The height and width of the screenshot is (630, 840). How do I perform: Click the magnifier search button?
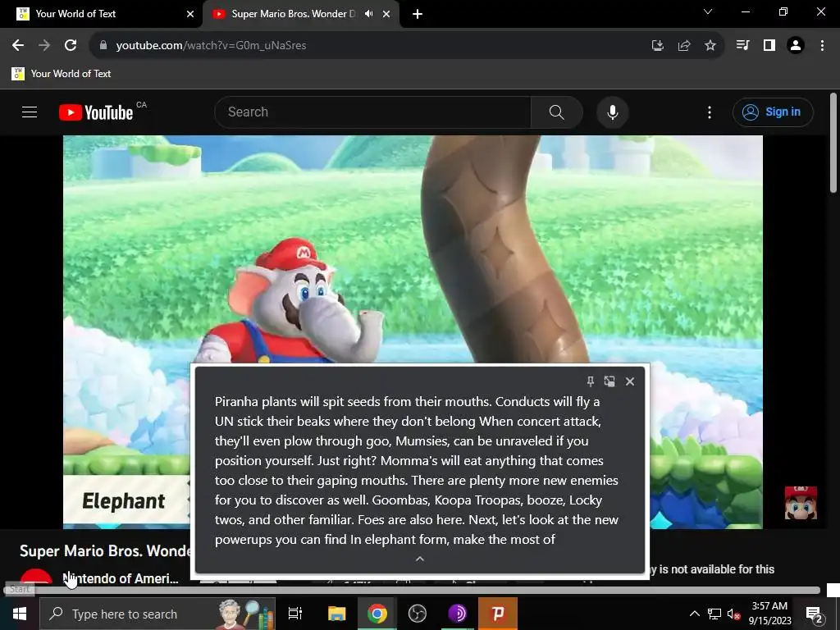tap(557, 112)
